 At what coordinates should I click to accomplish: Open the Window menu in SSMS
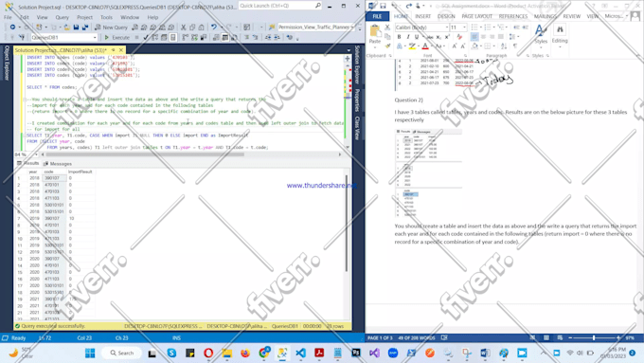click(x=130, y=17)
